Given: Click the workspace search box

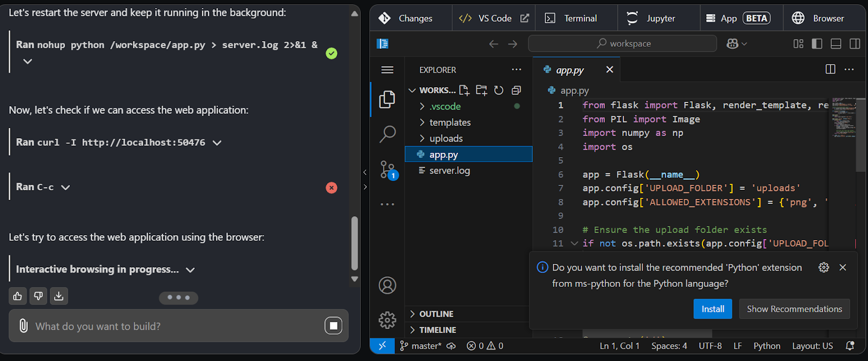Looking at the screenshot, I should click(x=623, y=43).
